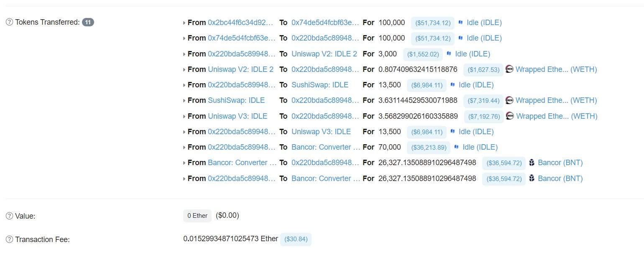This screenshot has width=644, height=255.
Task: Open Wrapped Ethe... (WETH) link in $1,627.53 row
Action: (x=556, y=69)
